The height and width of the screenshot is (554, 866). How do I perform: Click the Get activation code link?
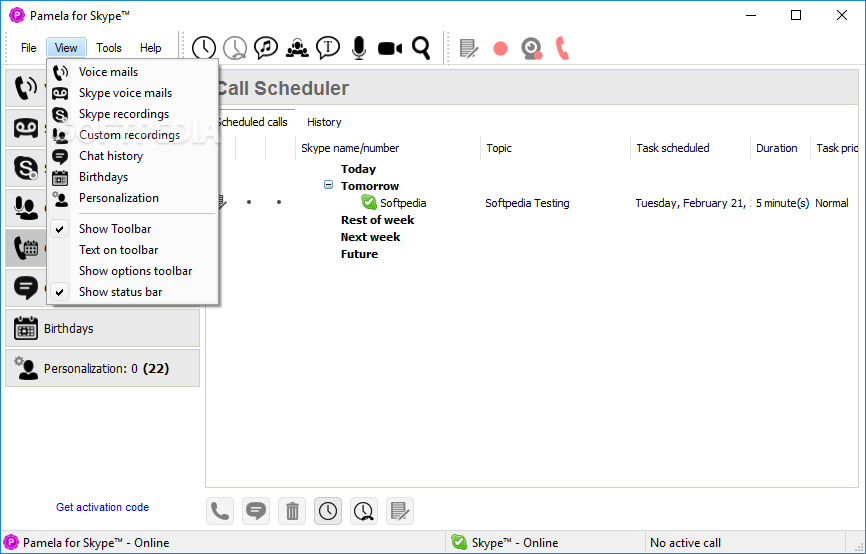[102, 507]
